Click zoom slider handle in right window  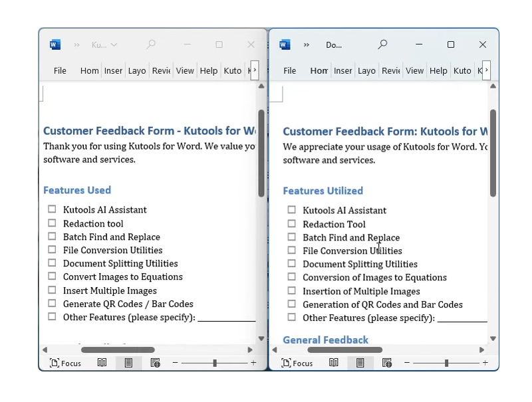pyautogui.click(x=446, y=363)
